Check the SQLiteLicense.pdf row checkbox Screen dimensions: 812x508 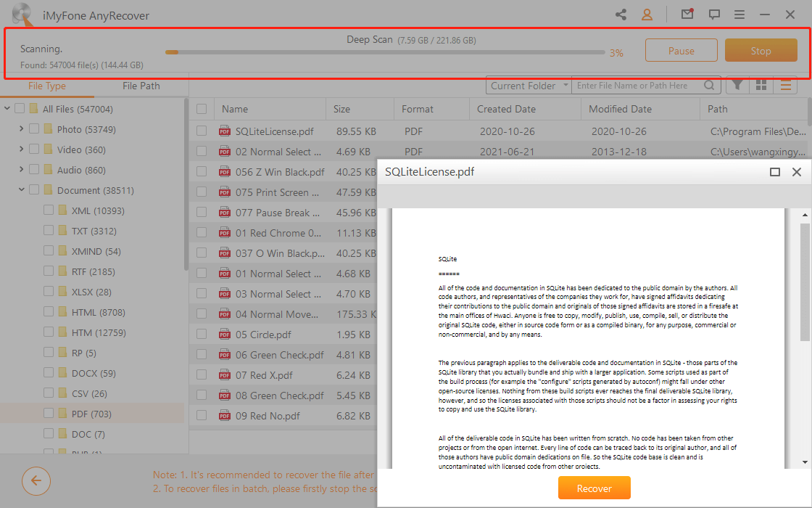[202, 131]
